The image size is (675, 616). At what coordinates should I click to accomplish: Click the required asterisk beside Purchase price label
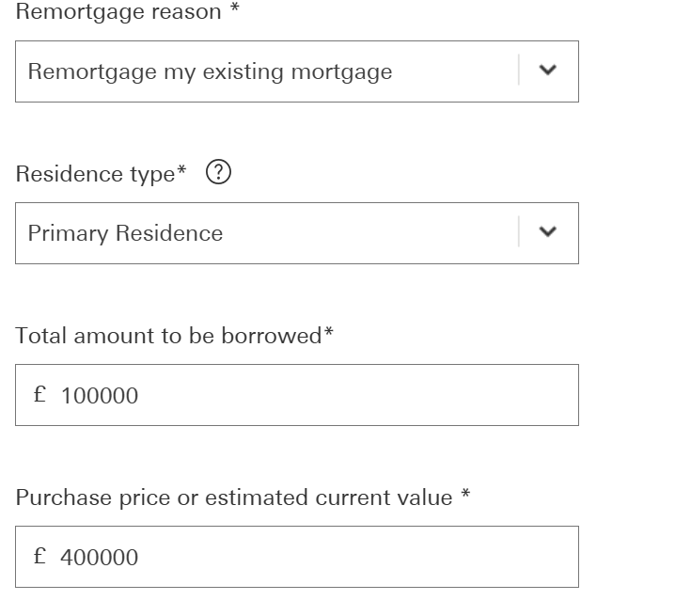tap(465, 495)
